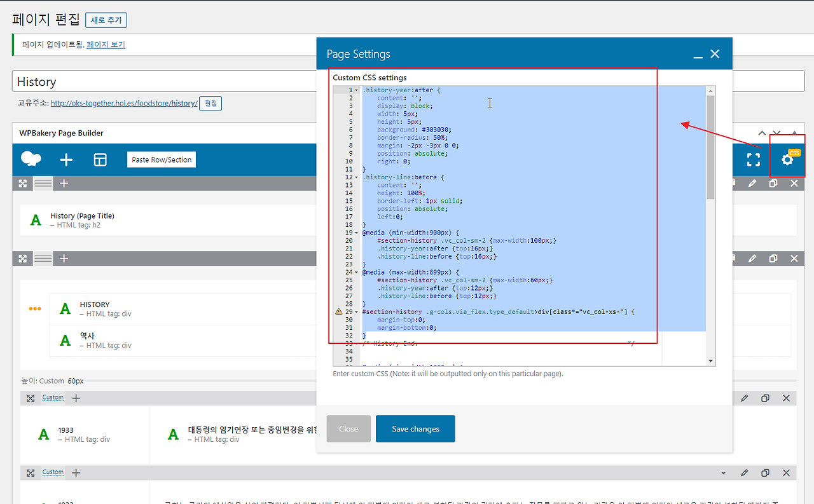This screenshot has width=814, height=504.
Task: Switch WPBakery to fullscreen mode
Action: pos(753,160)
